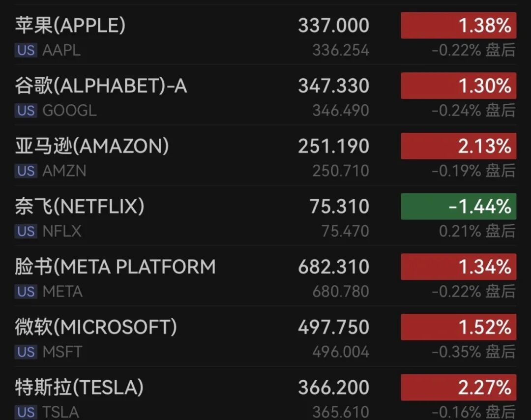Open the 苹果(APPLE) stock row

(x=265, y=34)
